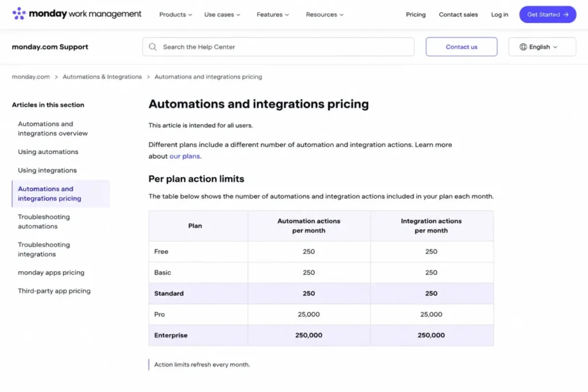Click the monday work management logo

[x=77, y=14]
